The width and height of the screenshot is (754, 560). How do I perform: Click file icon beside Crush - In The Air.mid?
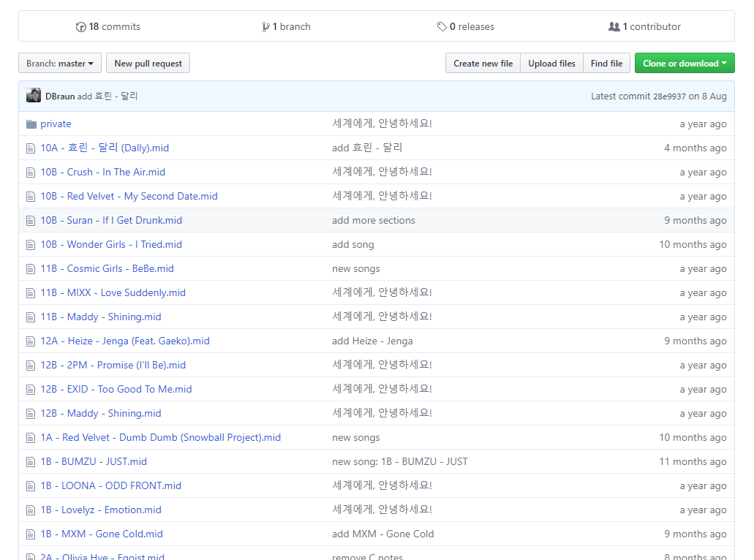(31, 172)
